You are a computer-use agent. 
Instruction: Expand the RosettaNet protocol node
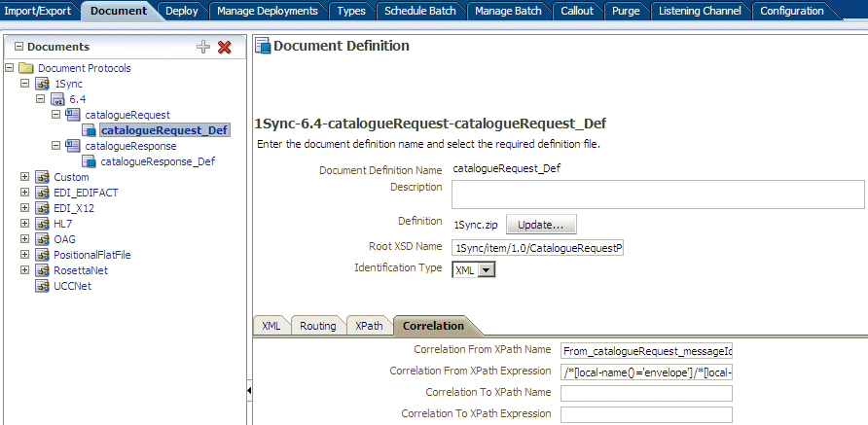[x=24, y=269]
